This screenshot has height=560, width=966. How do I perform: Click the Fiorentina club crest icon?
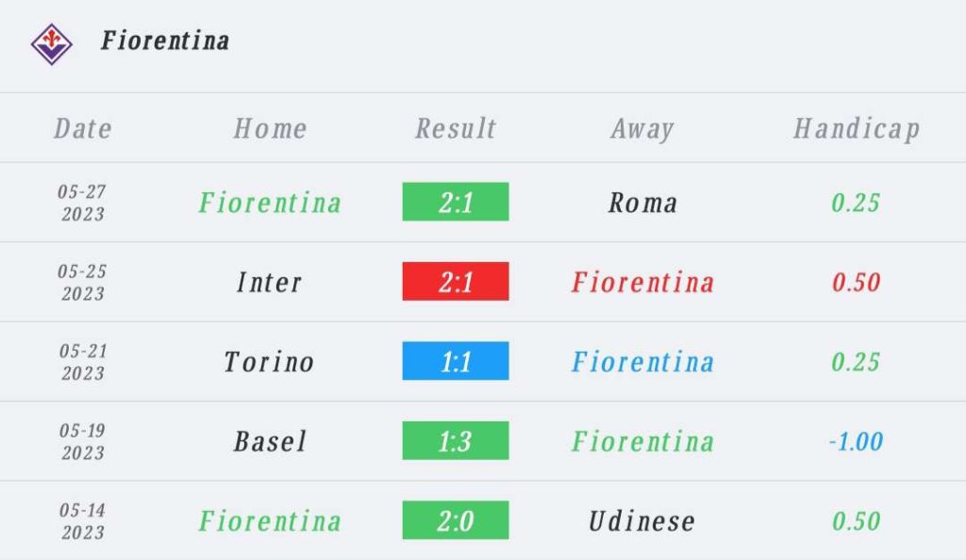coord(52,44)
